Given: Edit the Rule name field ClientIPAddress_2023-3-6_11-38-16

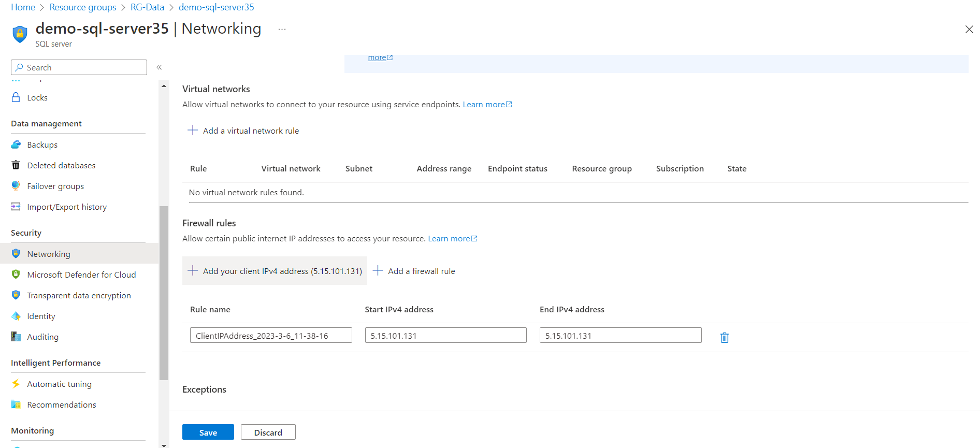Looking at the screenshot, I should click(271, 335).
